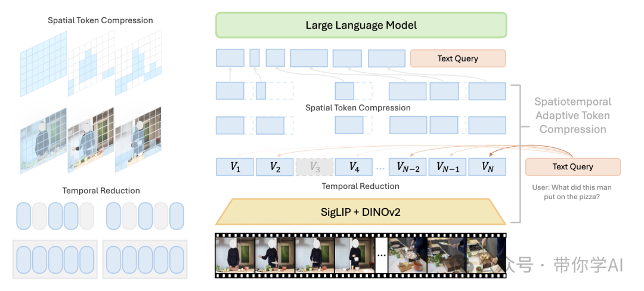Select the first film strip video frame
Viewport: 644px width, 291px height.
coord(236,255)
